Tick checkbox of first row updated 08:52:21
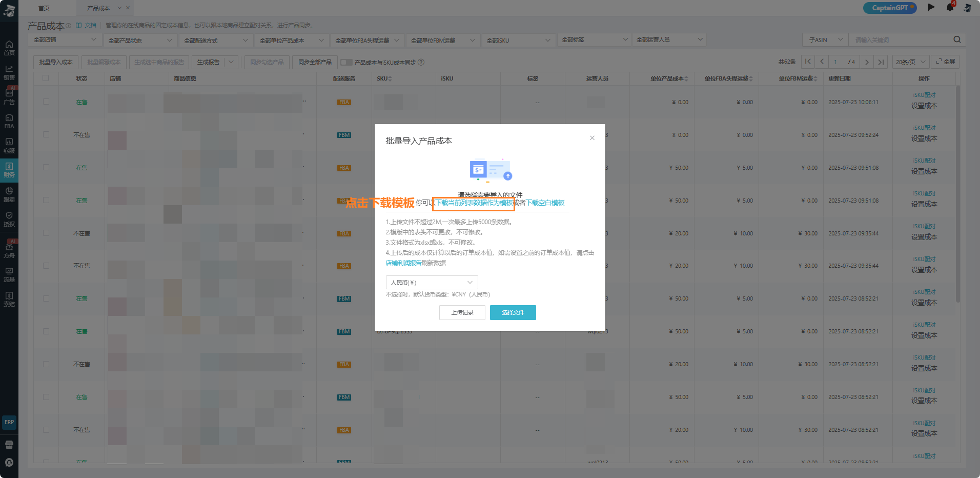The height and width of the screenshot is (478, 980). pyautogui.click(x=46, y=298)
